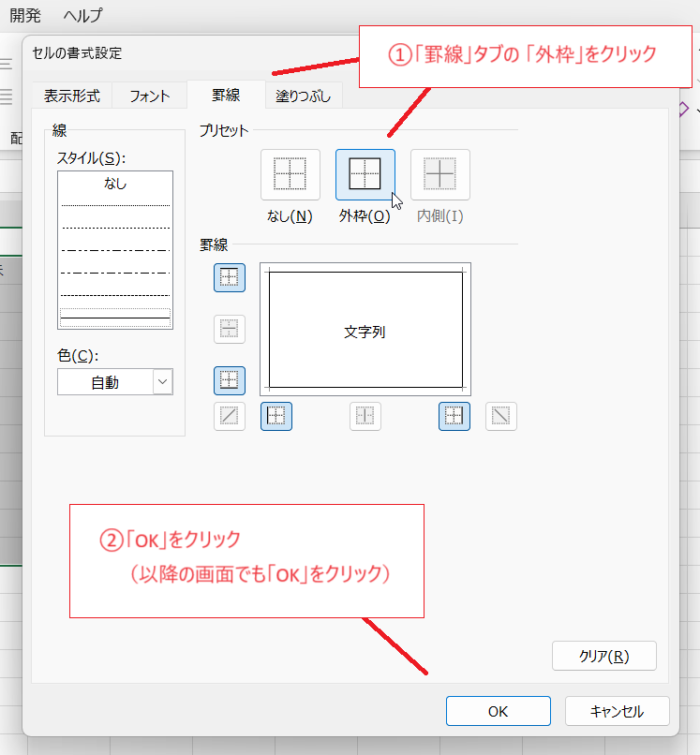Select the なし(N) no-border preset icon
Screen dimensions: 700x755
pyautogui.click(x=290, y=174)
